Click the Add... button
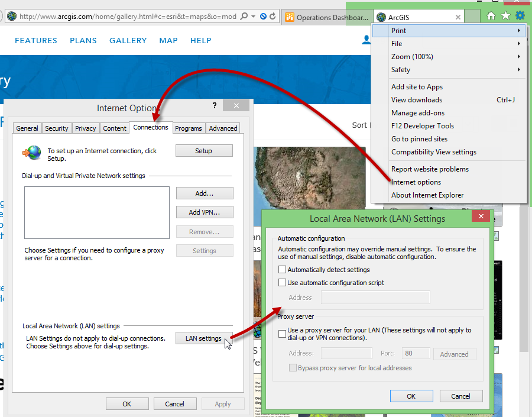The width and height of the screenshot is (532, 417). coord(205,193)
